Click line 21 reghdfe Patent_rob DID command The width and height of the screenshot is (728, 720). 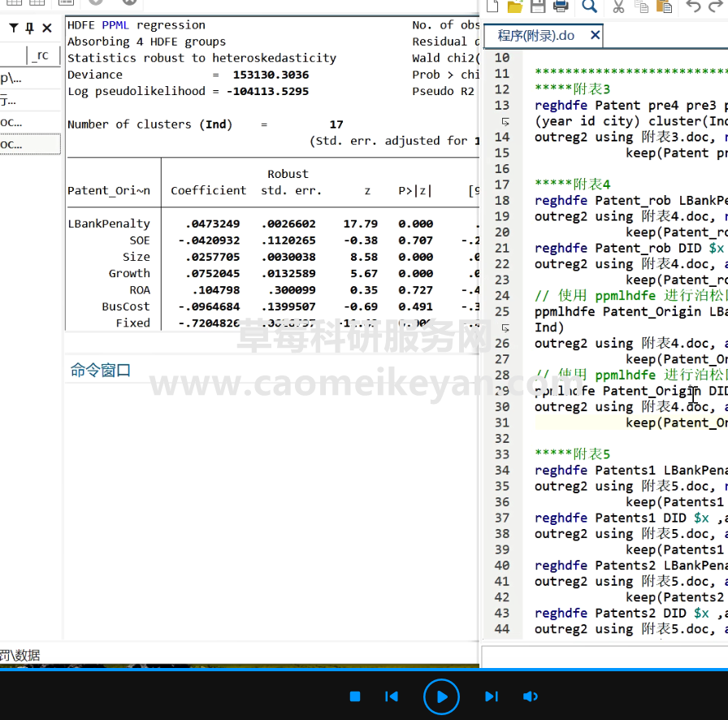(631, 248)
